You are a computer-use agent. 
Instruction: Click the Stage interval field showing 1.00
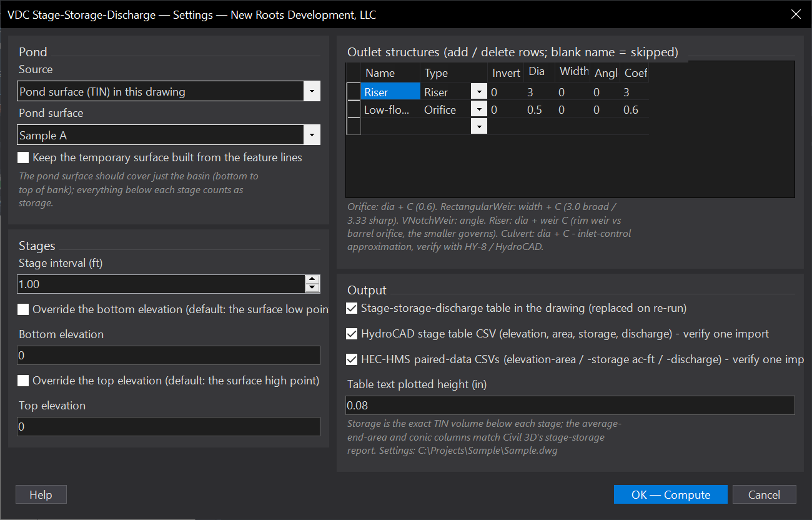(161, 284)
